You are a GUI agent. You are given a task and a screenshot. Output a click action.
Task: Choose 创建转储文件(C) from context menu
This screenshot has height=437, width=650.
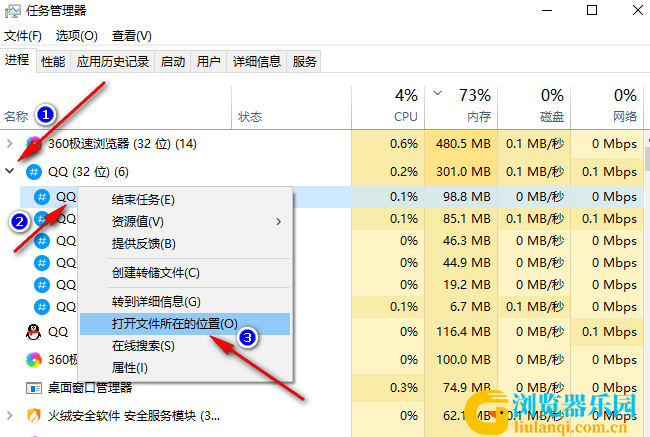(185, 273)
